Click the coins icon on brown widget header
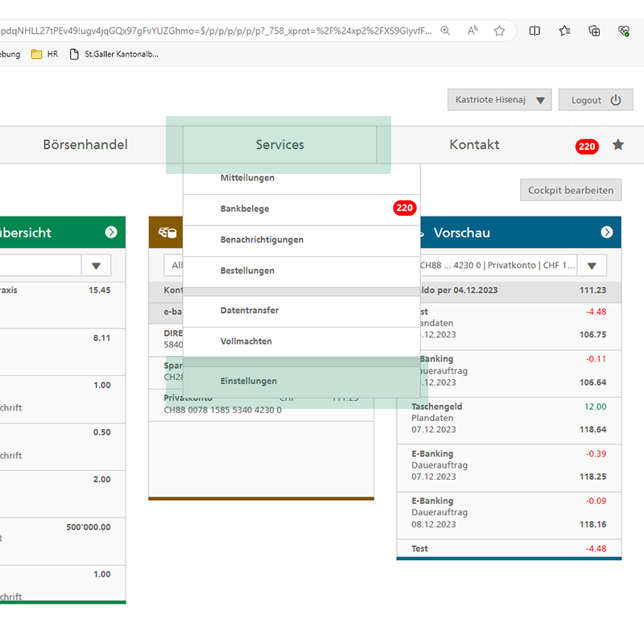The height and width of the screenshot is (644, 644). pos(167,233)
